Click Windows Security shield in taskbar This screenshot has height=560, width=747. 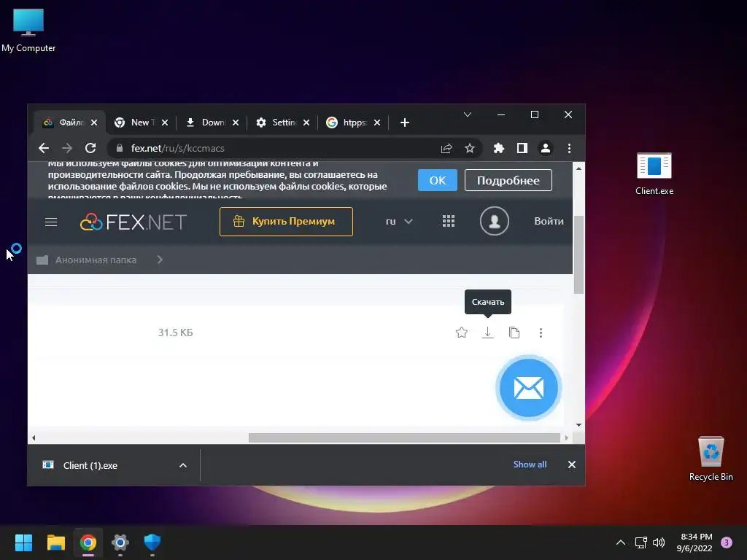click(x=152, y=542)
